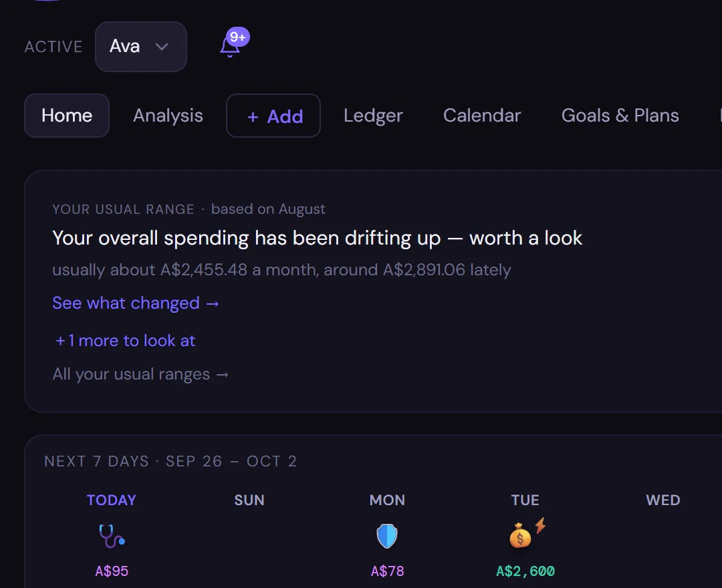Open All your usual ranges link
This screenshot has height=588, width=722.
(140, 374)
